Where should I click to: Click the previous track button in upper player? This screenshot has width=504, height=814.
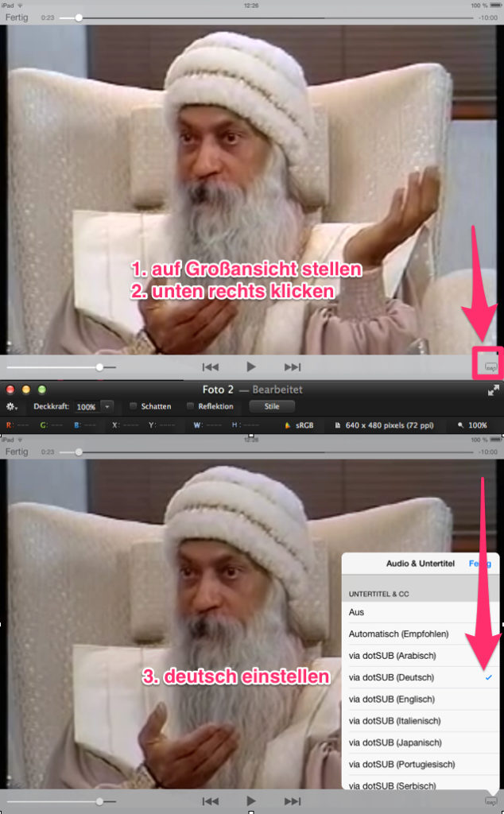click(x=210, y=367)
